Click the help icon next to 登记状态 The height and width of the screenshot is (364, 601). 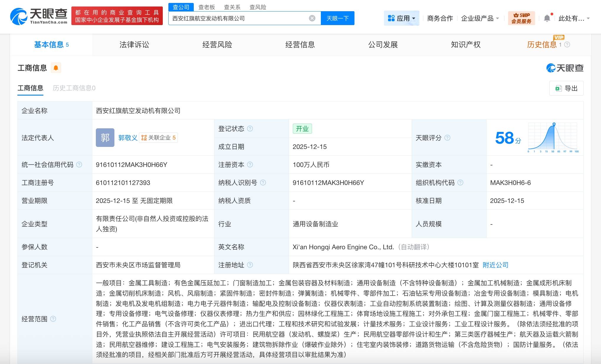point(250,129)
